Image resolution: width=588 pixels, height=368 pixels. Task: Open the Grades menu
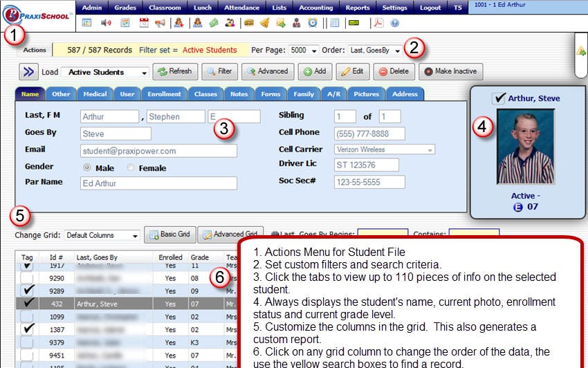(125, 8)
